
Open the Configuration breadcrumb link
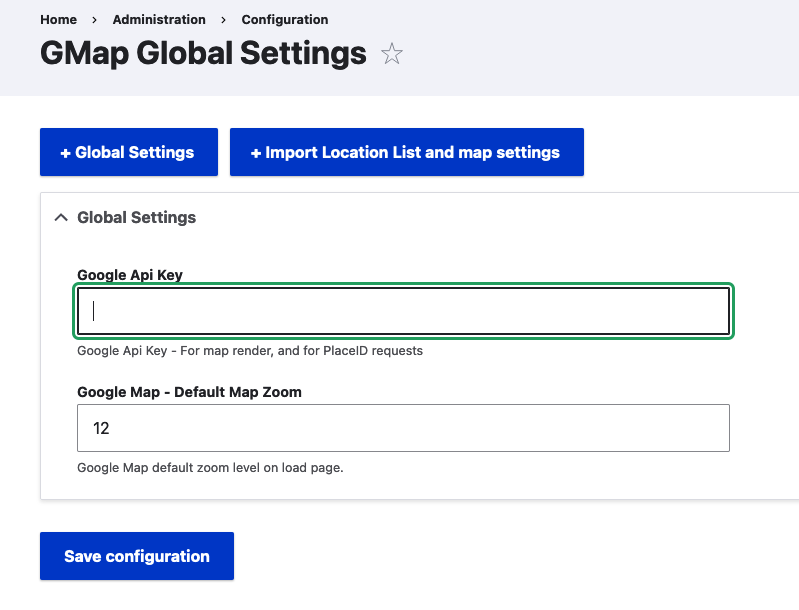pyautogui.click(x=285, y=19)
